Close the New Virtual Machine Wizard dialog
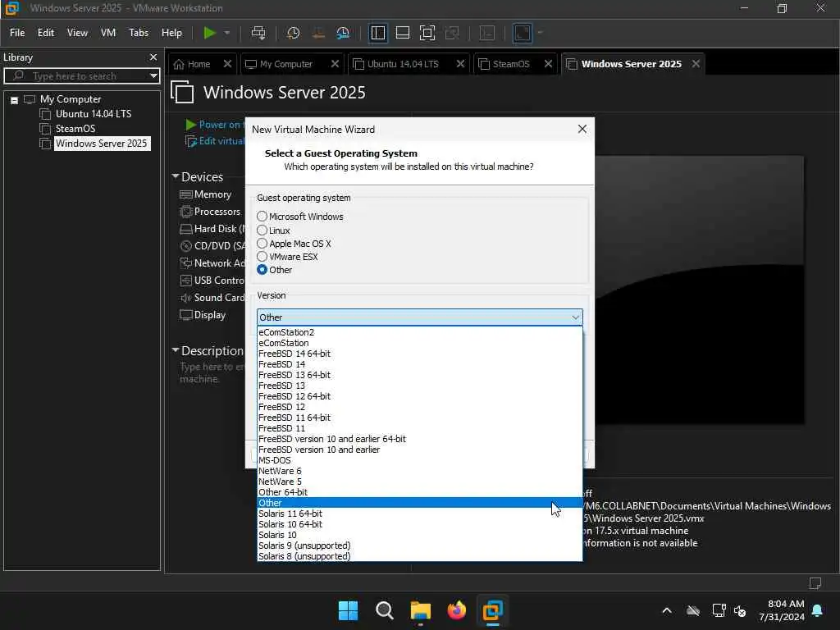 click(x=582, y=129)
